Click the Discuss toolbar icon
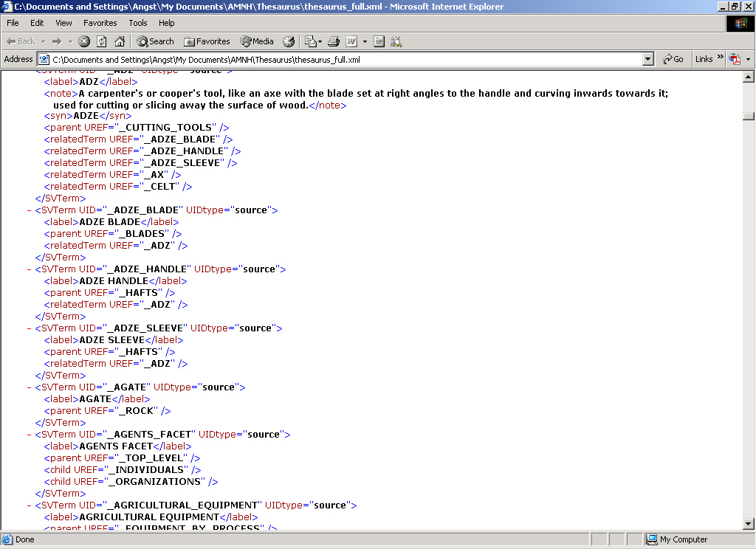756x549 pixels. [x=379, y=41]
